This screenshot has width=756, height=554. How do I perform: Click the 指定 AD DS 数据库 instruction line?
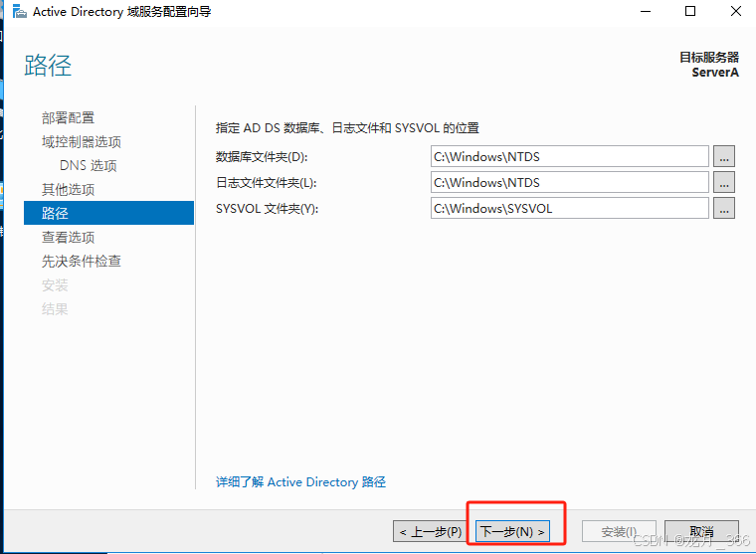[x=347, y=128]
